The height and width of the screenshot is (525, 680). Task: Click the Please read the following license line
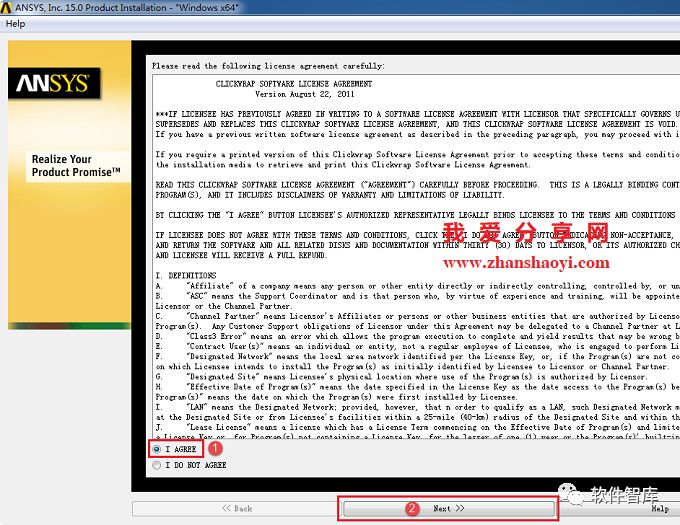coord(268,66)
